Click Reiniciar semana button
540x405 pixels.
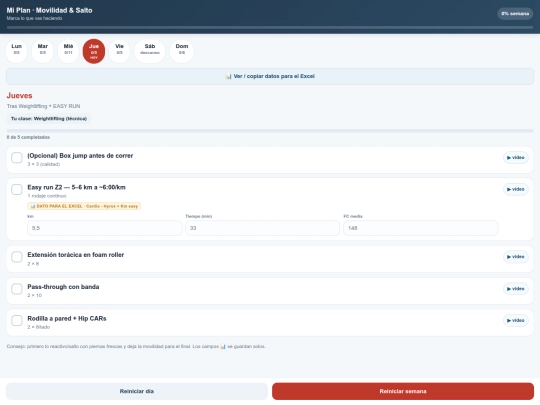[x=403, y=391]
